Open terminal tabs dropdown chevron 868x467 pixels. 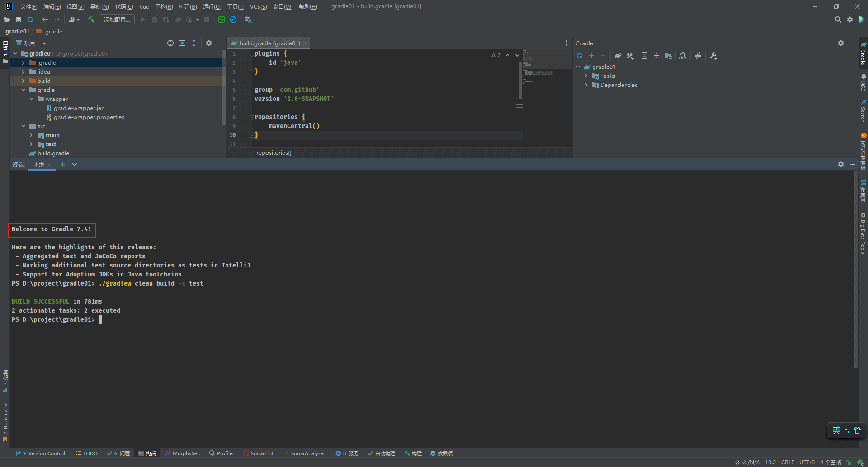click(75, 164)
